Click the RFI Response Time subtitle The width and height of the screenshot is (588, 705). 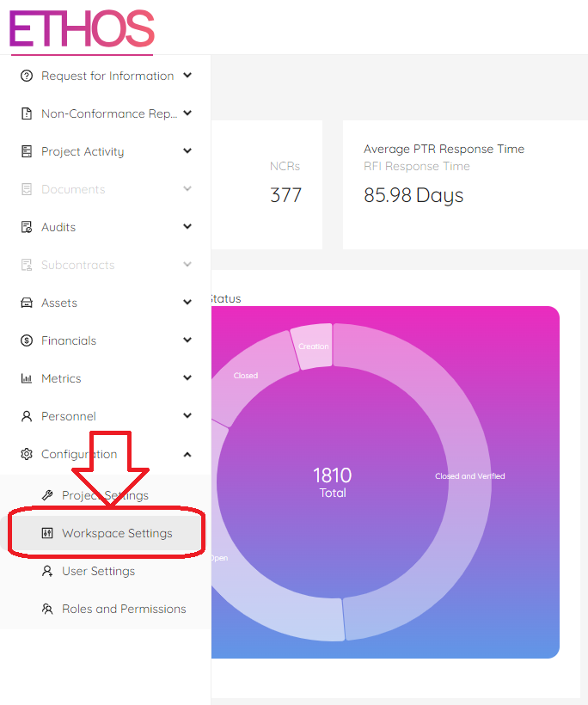point(417,166)
